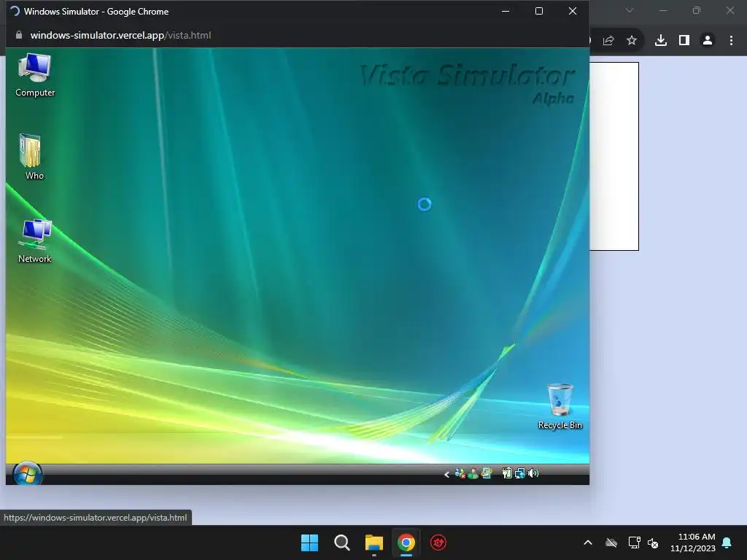
Task: Open Windows taskbar Search
Action: tap(342, 542)
